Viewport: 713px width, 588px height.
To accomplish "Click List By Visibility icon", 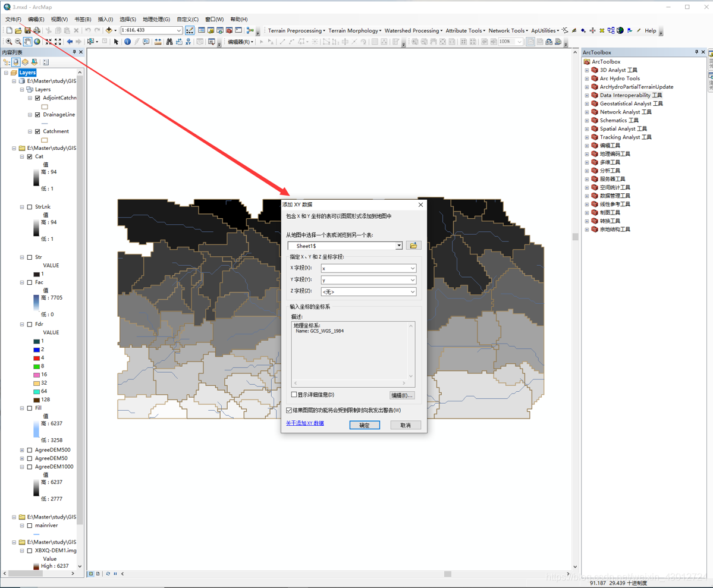I will tap(25, 62).
